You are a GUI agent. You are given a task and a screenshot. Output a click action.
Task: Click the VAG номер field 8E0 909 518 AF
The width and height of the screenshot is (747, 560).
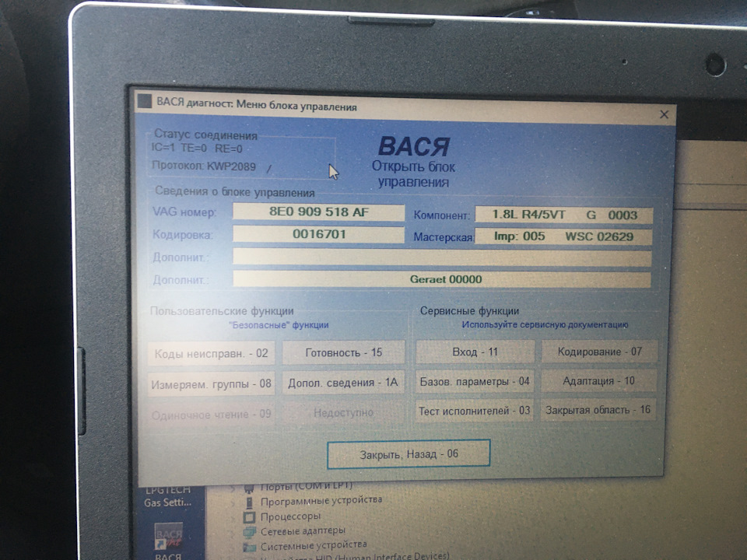(319, 212)
